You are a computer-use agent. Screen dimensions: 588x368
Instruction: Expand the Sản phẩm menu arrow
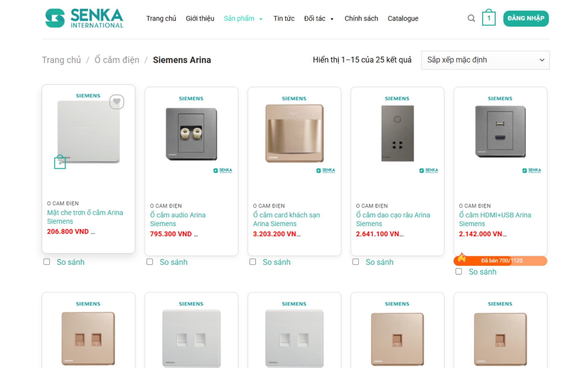click(261, 19)
